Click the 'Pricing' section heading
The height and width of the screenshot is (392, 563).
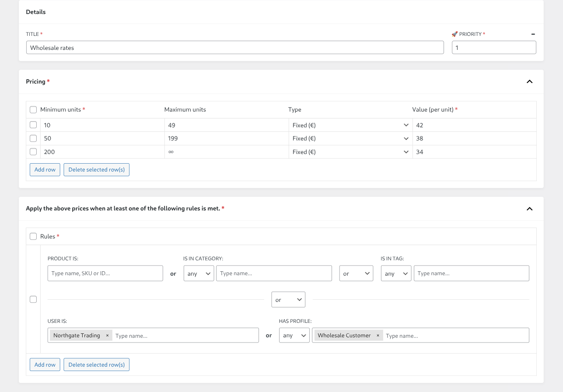36,82
